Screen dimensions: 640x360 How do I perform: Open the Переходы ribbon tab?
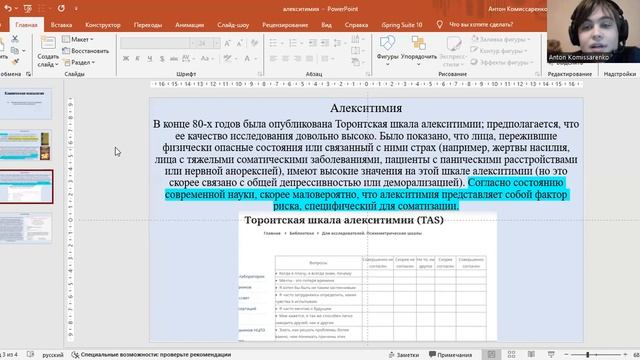[x=148, y=25]
